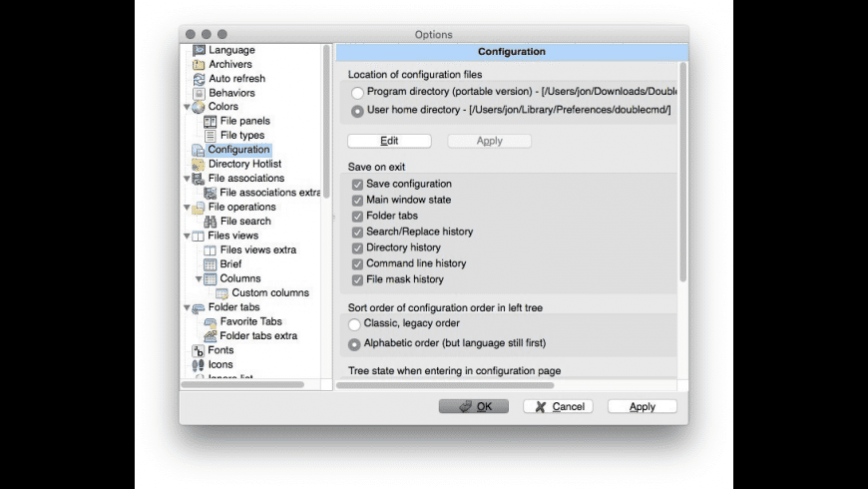Image resolution: width=868 pixels, height=489 pixels.
Task: Click the Archivers icon
Action: click(x=199, y=64)
